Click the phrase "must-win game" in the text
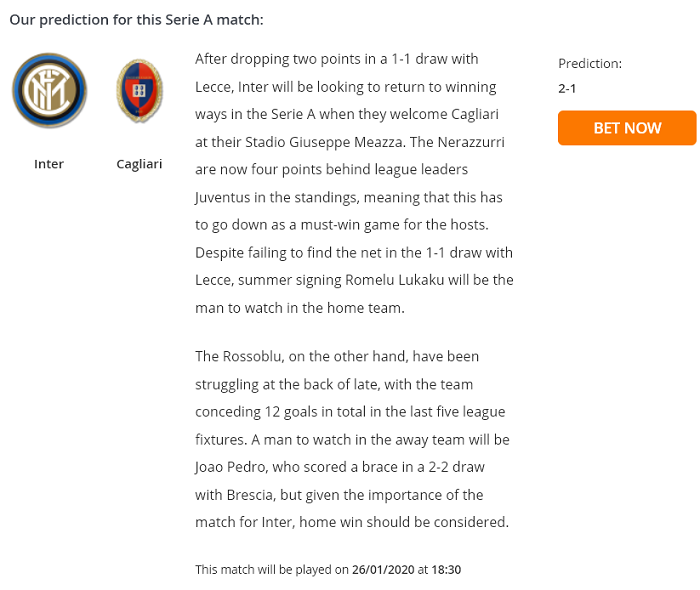Viewport: 700px width, 590px height. point(316,225)
